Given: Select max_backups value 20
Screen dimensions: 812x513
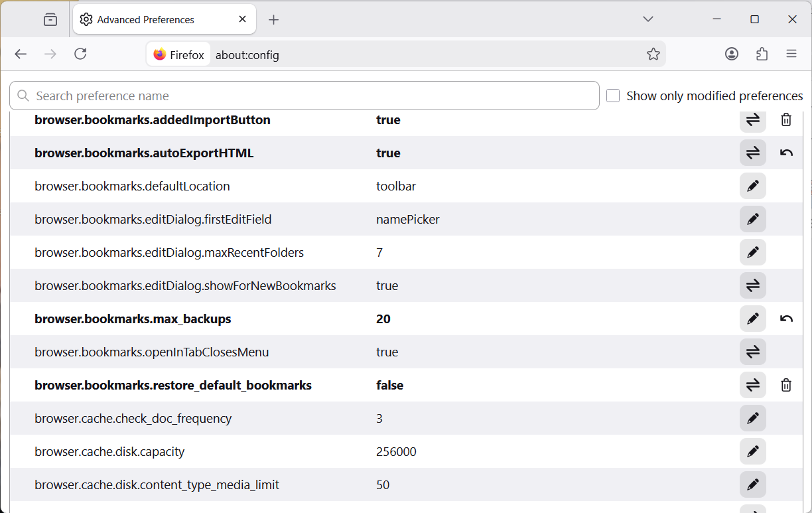Looking at the screenshot, I should point(383,319).
